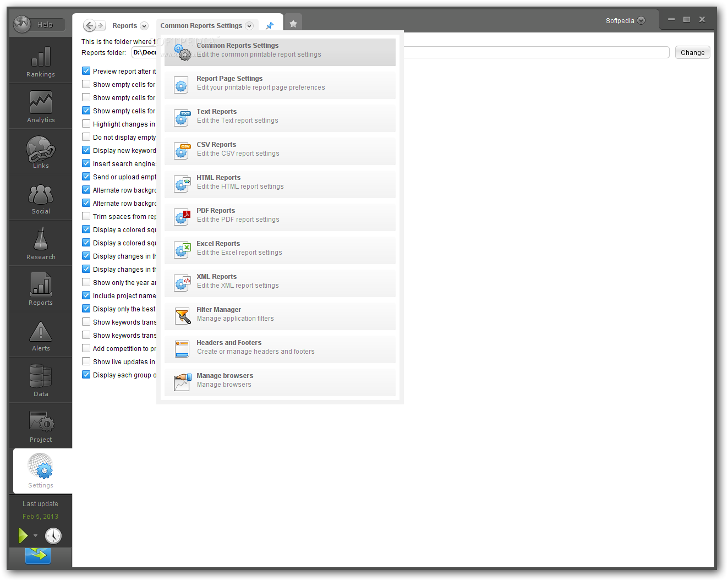The height and width of the screenshot is (581, 728).
Task: Click the Change folder button
Action: [x=692, y=52]
